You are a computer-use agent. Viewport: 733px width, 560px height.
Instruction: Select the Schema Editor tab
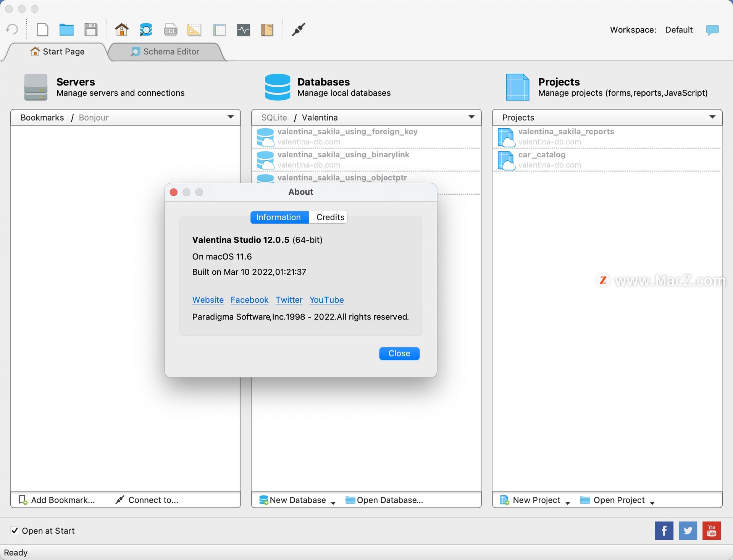(x=166, y=52)
